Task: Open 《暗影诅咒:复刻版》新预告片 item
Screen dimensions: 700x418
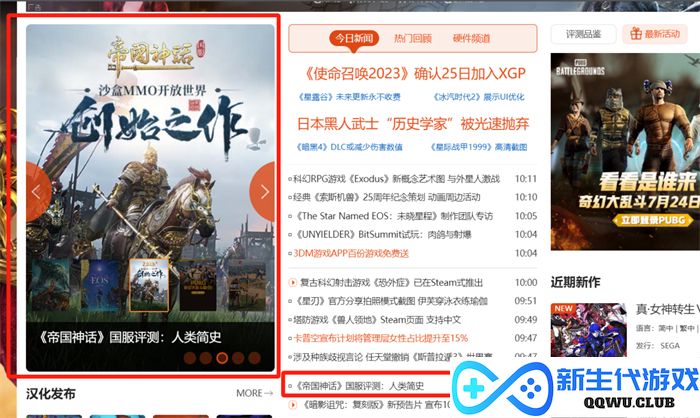Action: (375, 405)
